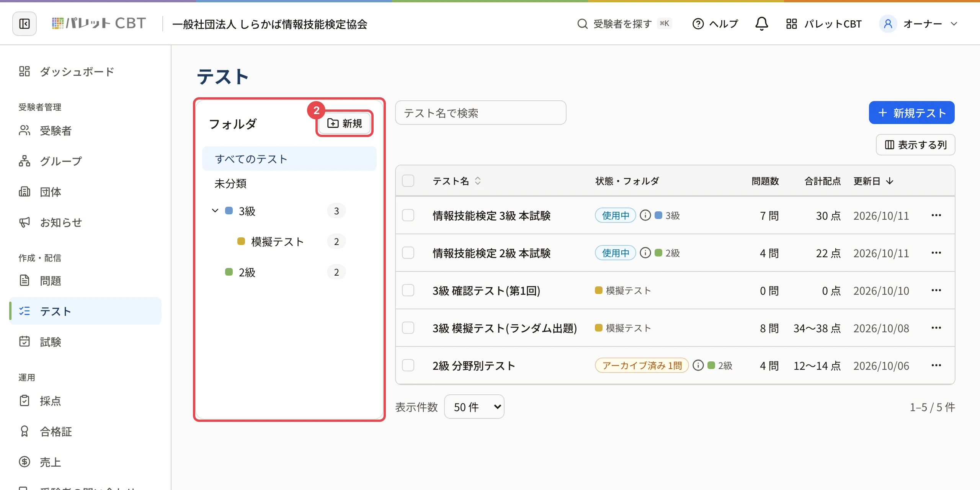
Task: Sort by テスト名 column sort arrows
Action: pos(478,181)
